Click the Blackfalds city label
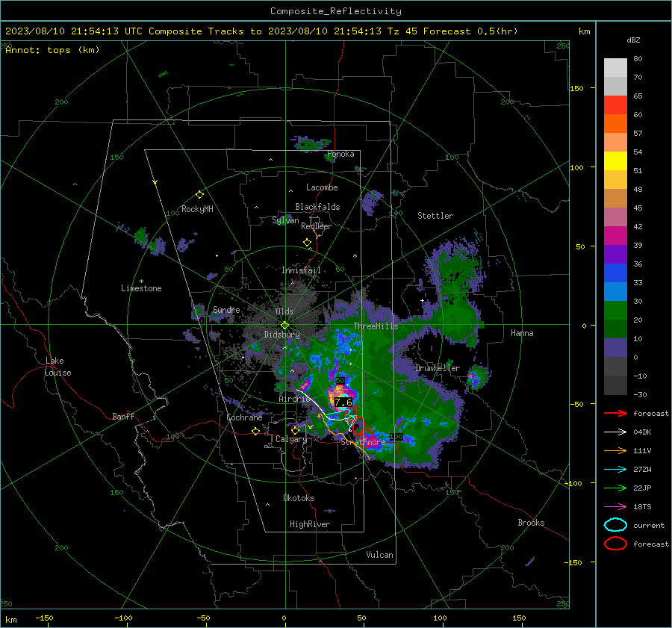Viewport: 672px width, 628px height. [317, 207]
